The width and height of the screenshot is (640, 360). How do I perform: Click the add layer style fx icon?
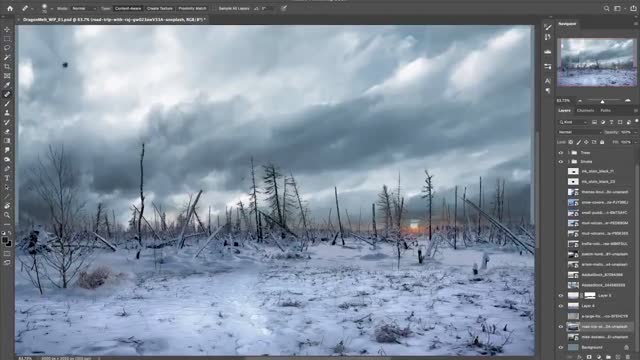pyautogui.click(x=579, y=357)
